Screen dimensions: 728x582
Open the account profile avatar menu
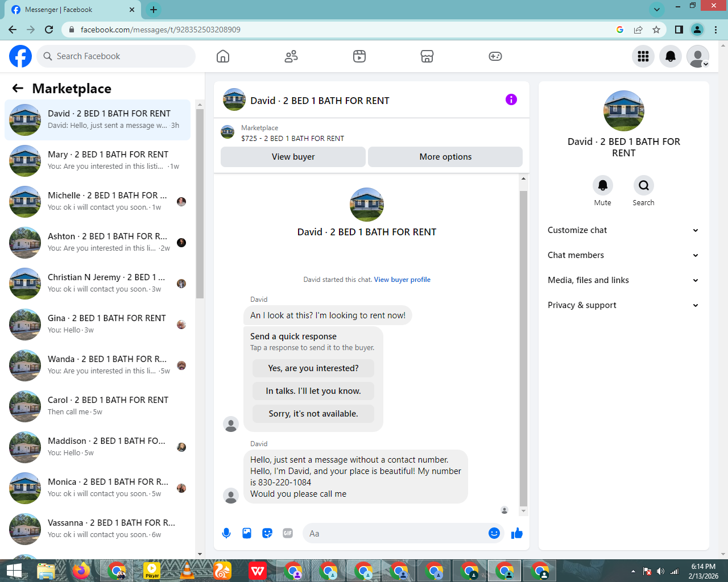pyautogui.click(x=698, y=56)
